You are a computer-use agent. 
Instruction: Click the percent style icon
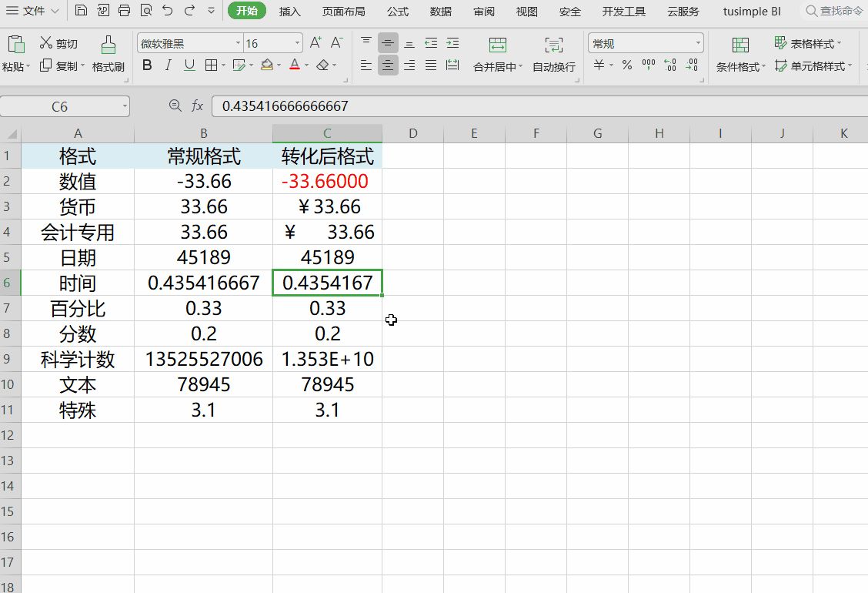click(x=627, y=65)
